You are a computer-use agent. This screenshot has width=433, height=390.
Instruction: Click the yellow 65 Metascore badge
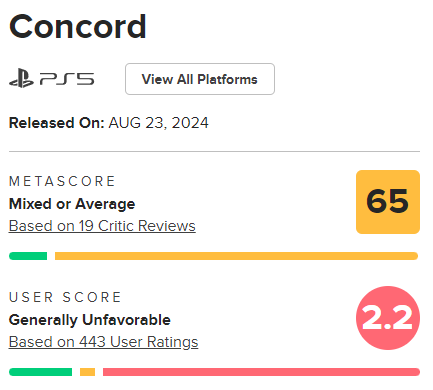coord(388,202)
